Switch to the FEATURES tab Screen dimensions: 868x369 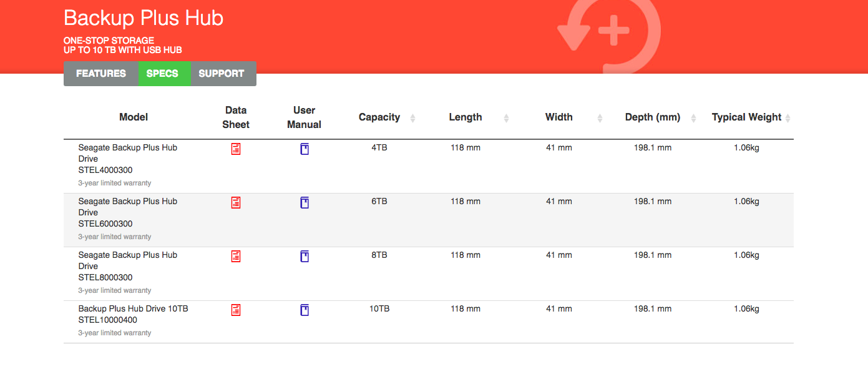[x=101, y=74]
